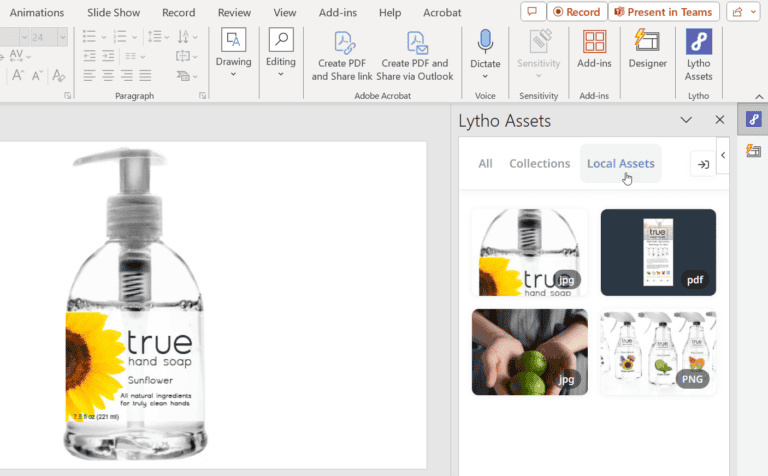Screen dimensions: 768x476
Task: Expand the bullets dropdown arrow
Action: coord(103,37)
